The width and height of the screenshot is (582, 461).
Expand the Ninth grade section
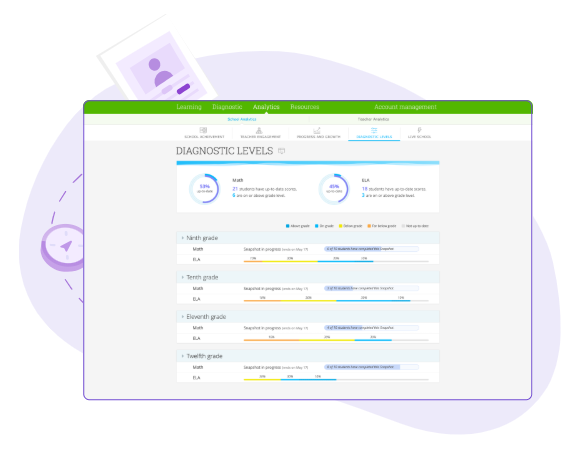[x=308, y=238]
